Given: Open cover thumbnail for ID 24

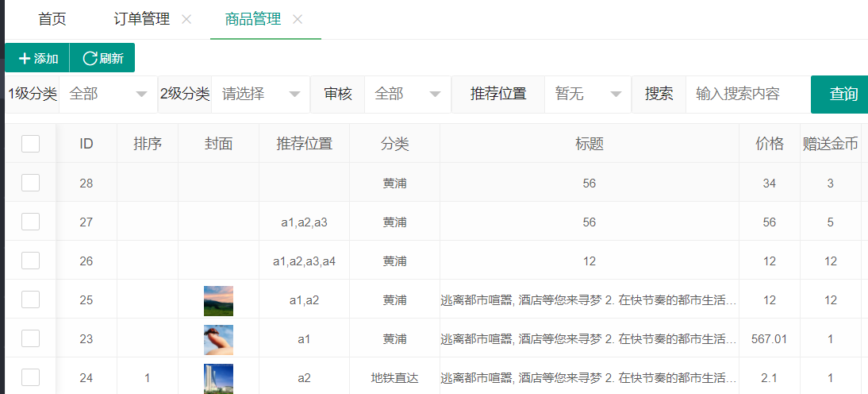Looking at the screenshot, I should [218, 378].
